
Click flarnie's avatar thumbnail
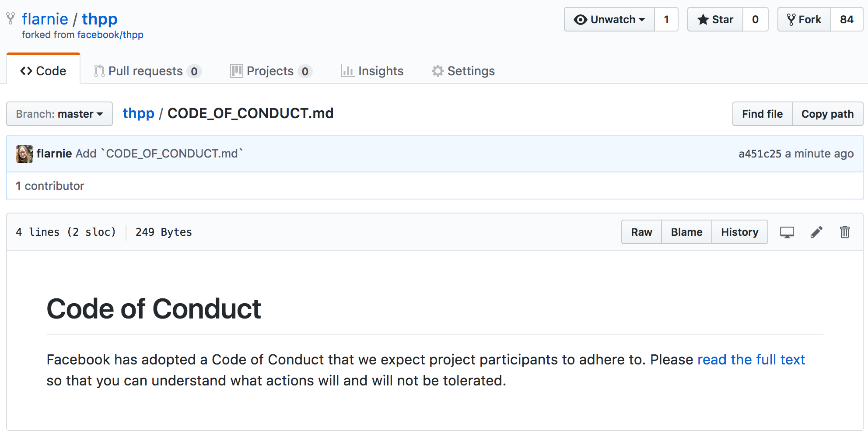pos(24,154)
